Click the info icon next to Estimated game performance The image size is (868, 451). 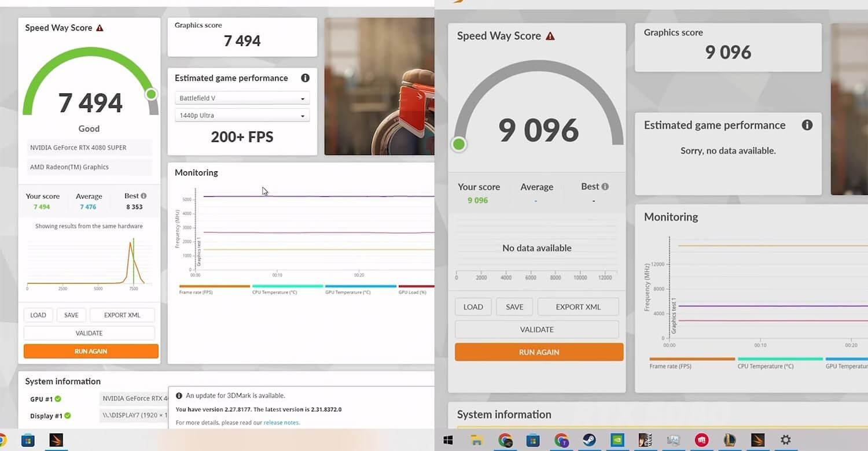pos(305,78)
